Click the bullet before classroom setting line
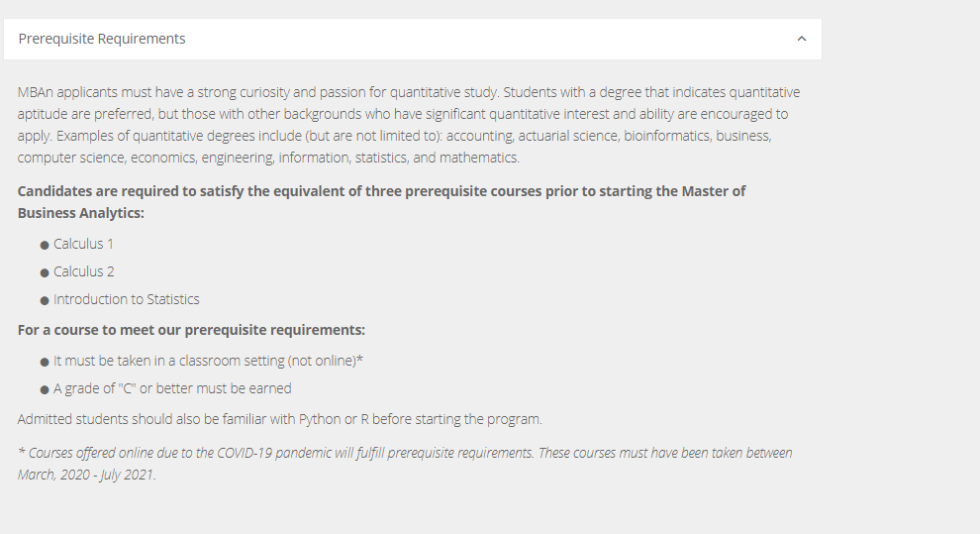 45,362
